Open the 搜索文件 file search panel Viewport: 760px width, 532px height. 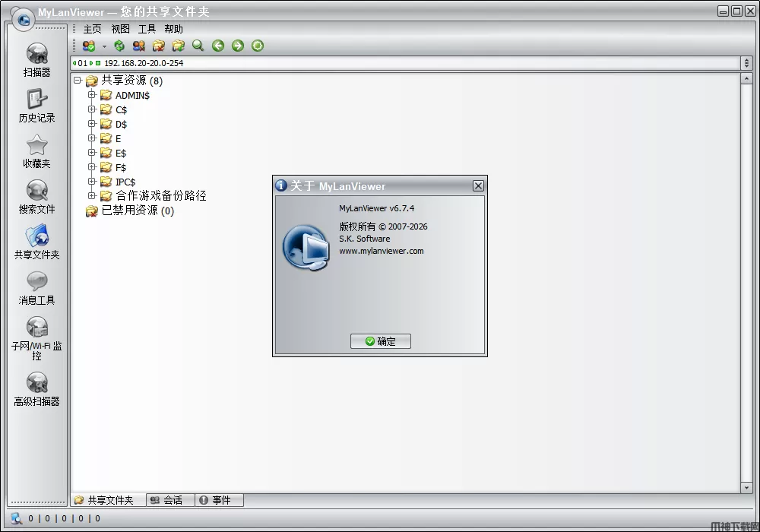coord(36,197)
